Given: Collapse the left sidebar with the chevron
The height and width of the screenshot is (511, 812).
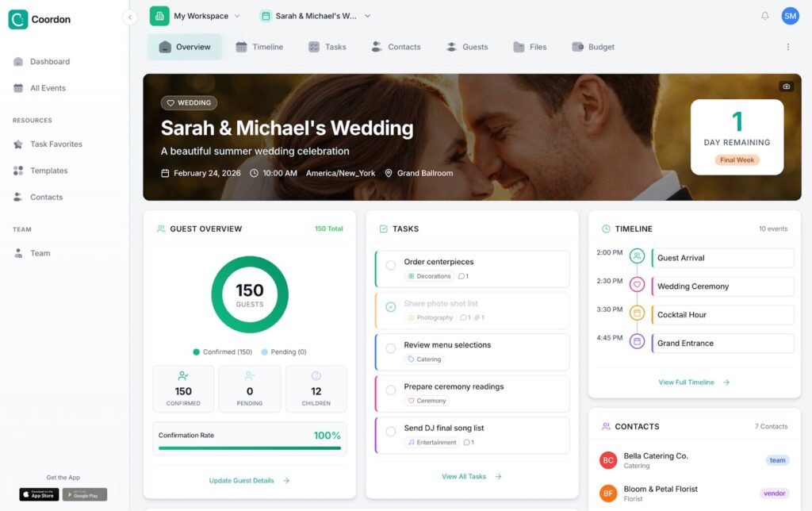Looking at the screenshot, I should point(129,15).
